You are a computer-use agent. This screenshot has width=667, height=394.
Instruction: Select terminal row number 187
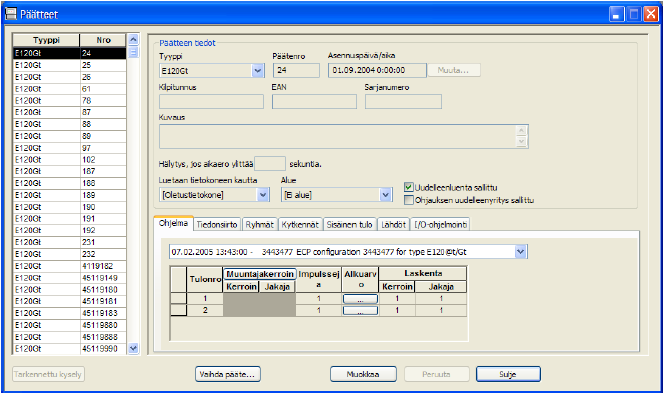pos(70,171)
